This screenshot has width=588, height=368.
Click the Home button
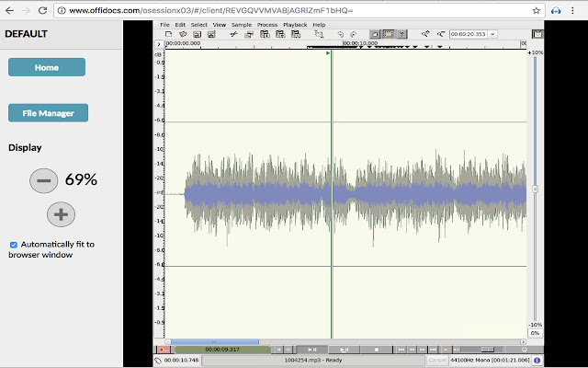coord(47,67)
